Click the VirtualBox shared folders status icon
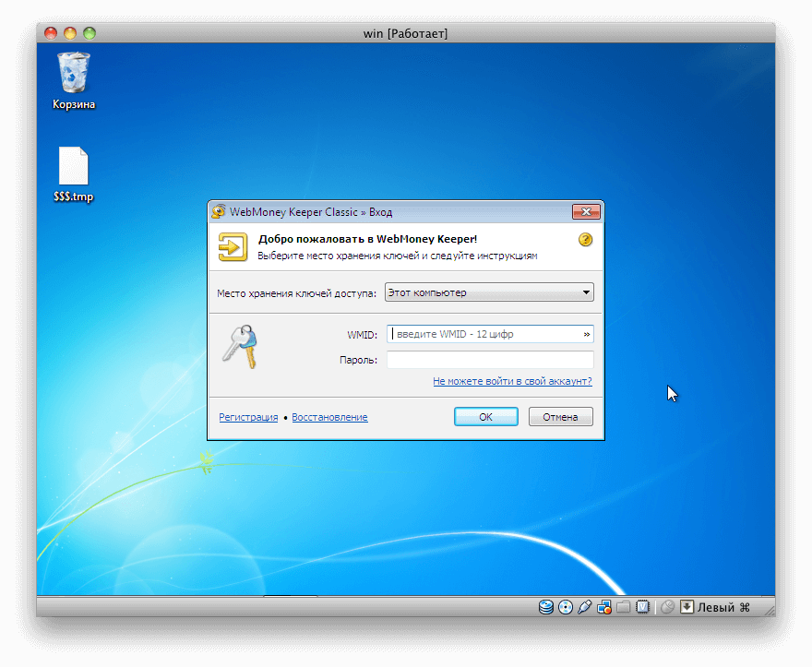812x667 pixels. click(x=624, y=606)
